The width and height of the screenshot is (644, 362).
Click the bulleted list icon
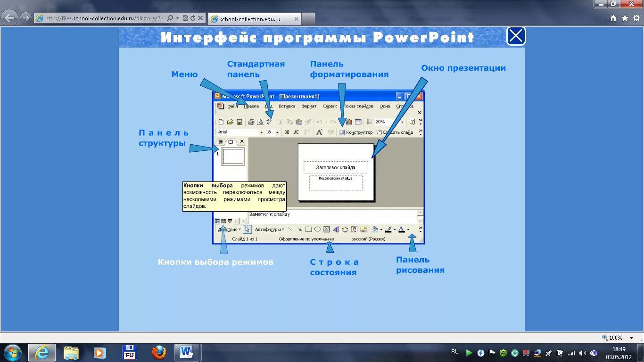(x=307, y=132)
